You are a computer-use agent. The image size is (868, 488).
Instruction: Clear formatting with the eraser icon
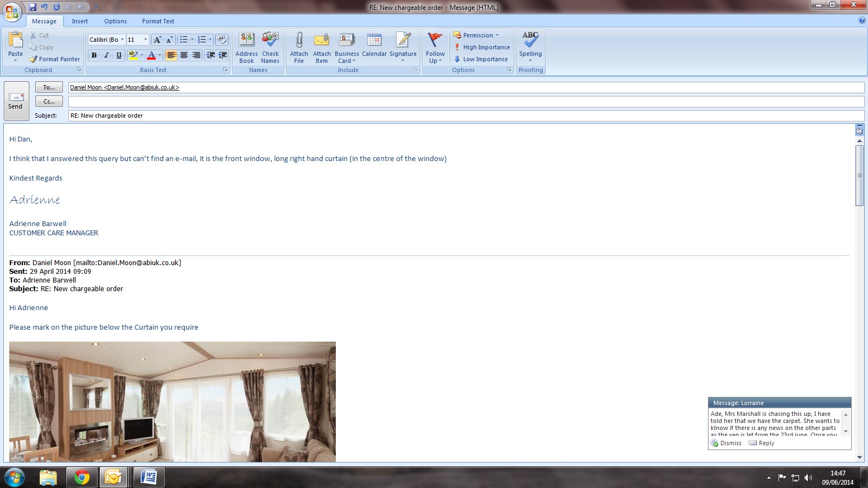pyautogui.click(x=221, y=40)
